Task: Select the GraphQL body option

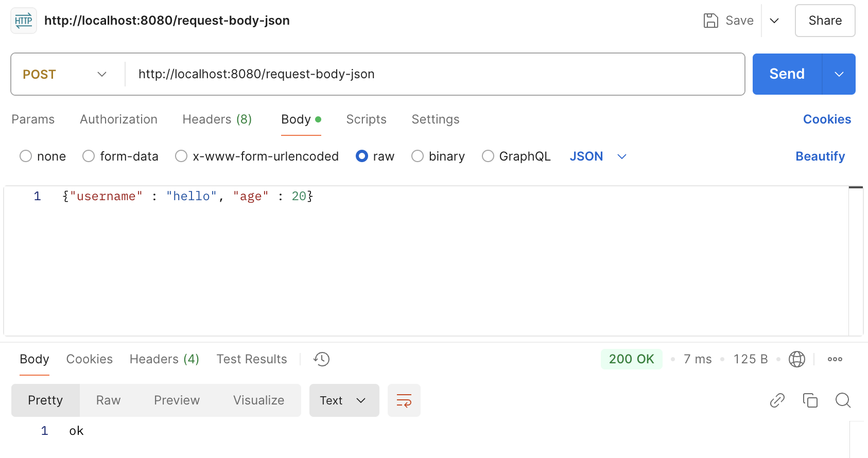Action: (x=488, y=156)
